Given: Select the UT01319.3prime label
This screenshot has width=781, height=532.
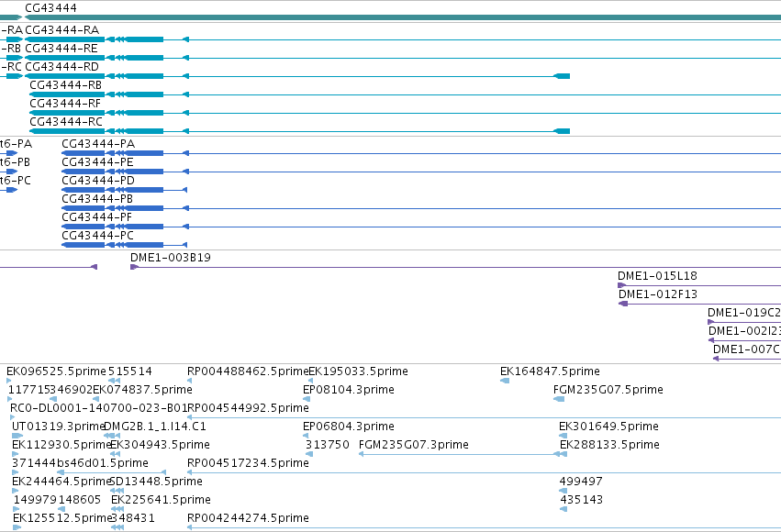Looking at the screenshot, I should tap(58, 427).
